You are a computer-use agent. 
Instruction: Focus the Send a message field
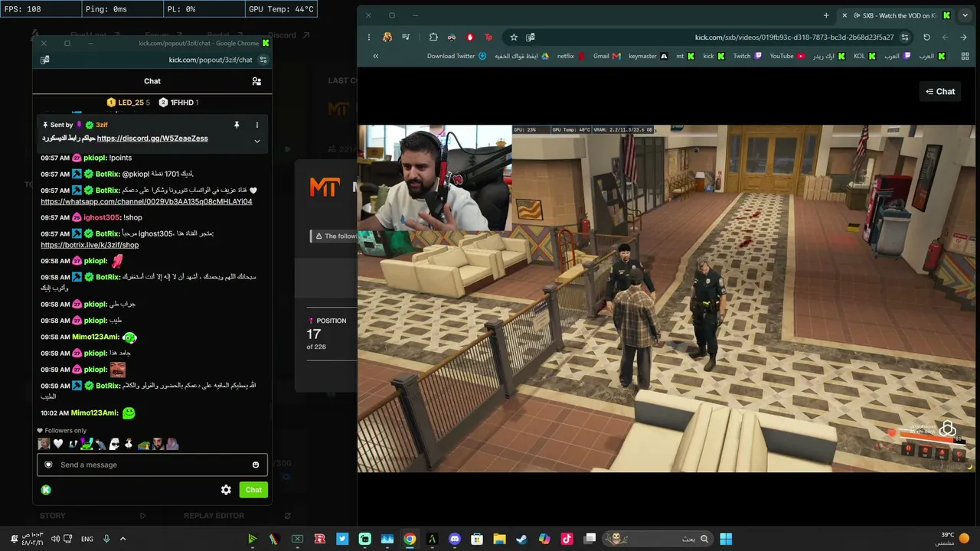pyautogui.click(x=152, y=465)
